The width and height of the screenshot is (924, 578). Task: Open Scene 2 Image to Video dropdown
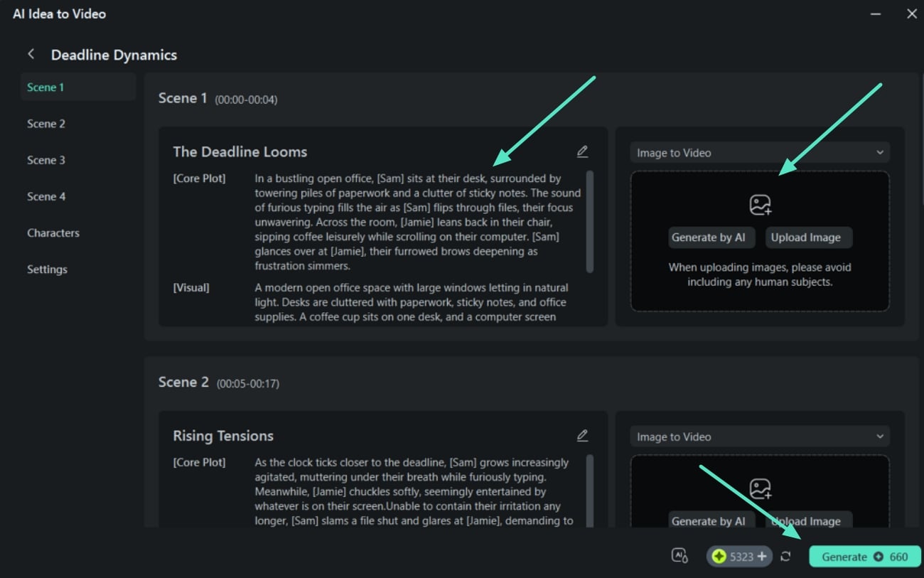pyautogui.click(x=760, y=437)
